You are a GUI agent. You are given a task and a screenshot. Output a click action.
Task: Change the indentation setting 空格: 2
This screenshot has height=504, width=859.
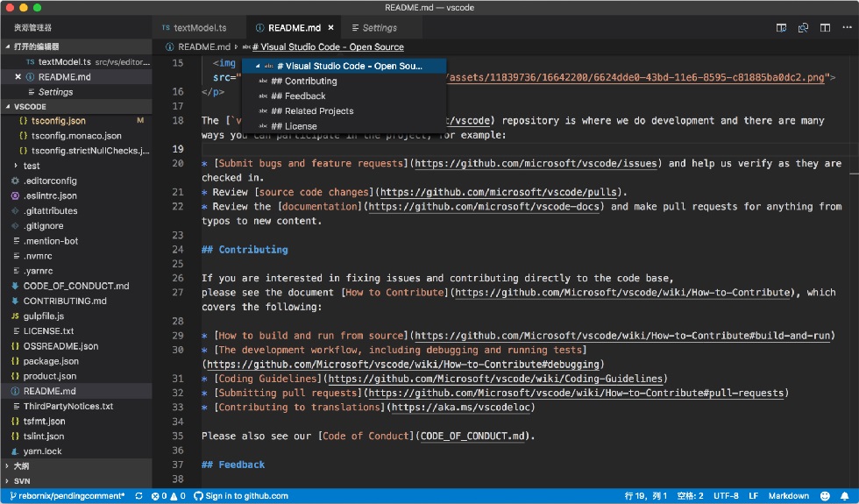(x=690, y=496)
